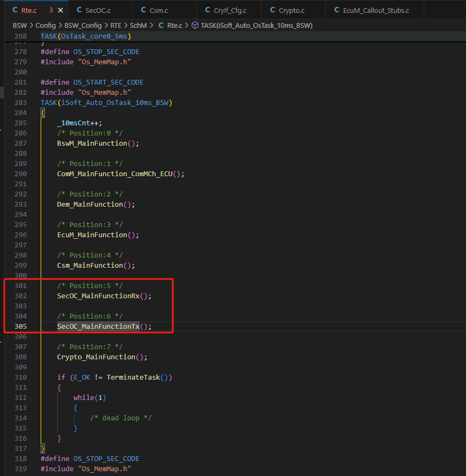Click the C icon on SecOC.c tab
Screen dimensions: 466x476
[80, 10]
